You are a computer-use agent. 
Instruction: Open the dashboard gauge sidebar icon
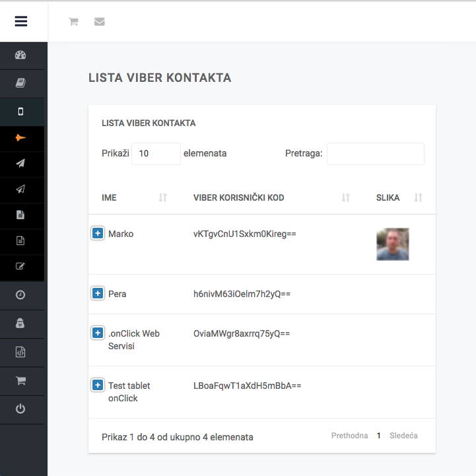20,55
